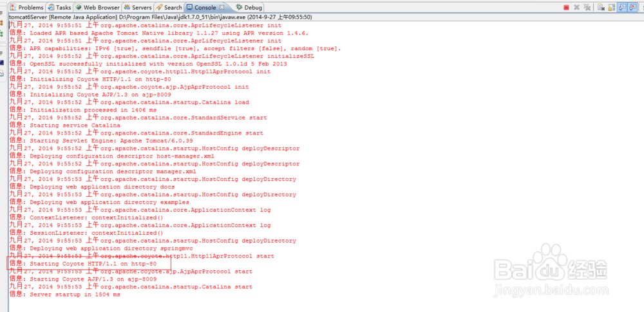This screenshot has width=644, height=312.
Task: Click the 'AprLifecycleListener initializeSSL' log line
Action: (x=162, y=56)
